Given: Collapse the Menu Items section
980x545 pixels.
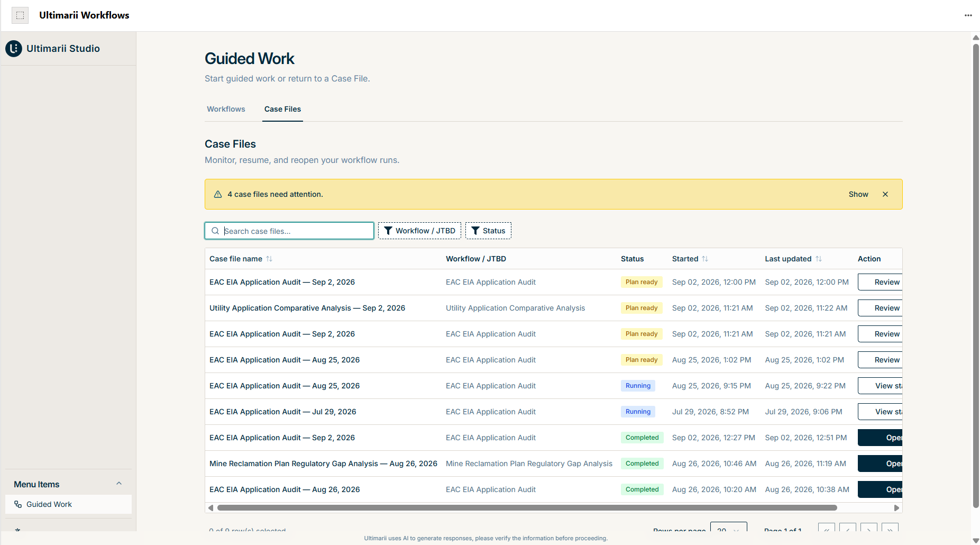Looking at the screenshot, I should 119,484.
